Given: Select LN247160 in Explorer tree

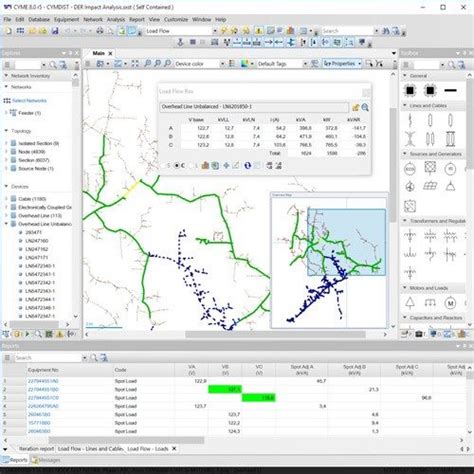Looking at the screenshot, I should pos(37,241).
